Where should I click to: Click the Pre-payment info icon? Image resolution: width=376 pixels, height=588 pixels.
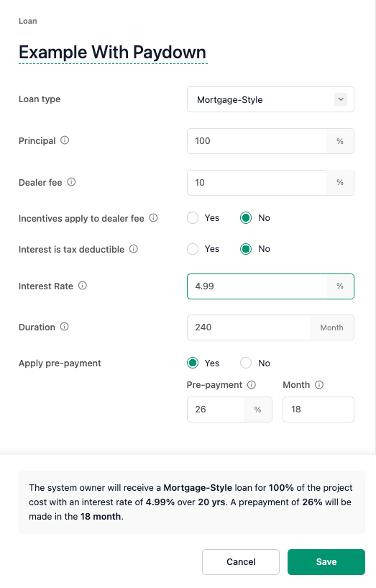tap(252, 385)
